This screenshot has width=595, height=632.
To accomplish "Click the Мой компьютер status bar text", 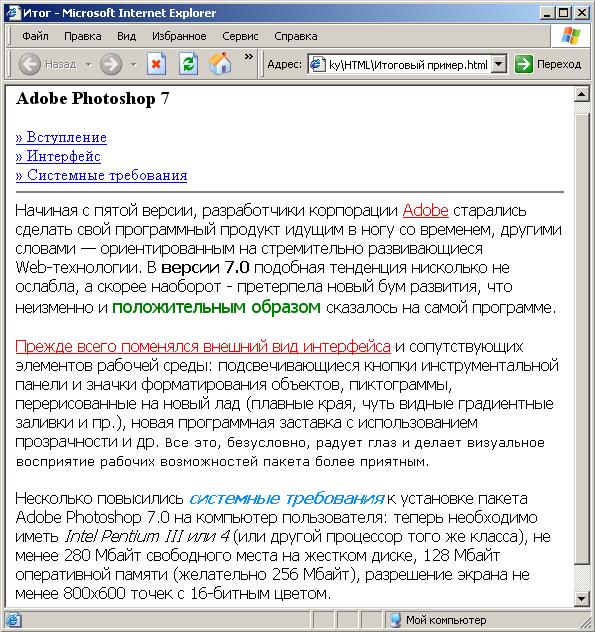I will click(446, 620).
